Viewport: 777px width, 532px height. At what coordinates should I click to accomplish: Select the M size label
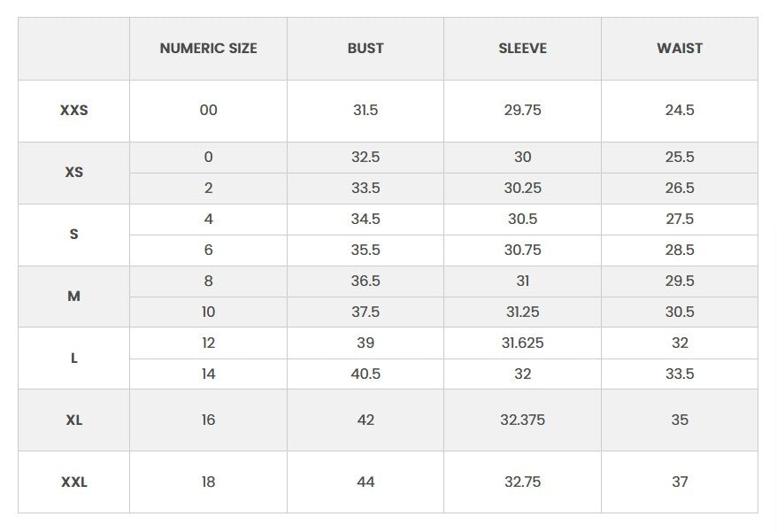(73, 296)
